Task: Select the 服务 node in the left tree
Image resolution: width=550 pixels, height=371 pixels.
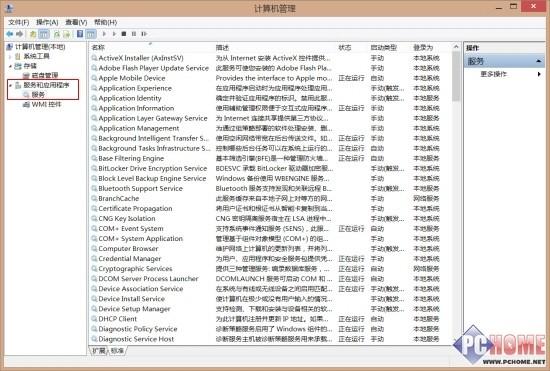Action: pos(38,94)
